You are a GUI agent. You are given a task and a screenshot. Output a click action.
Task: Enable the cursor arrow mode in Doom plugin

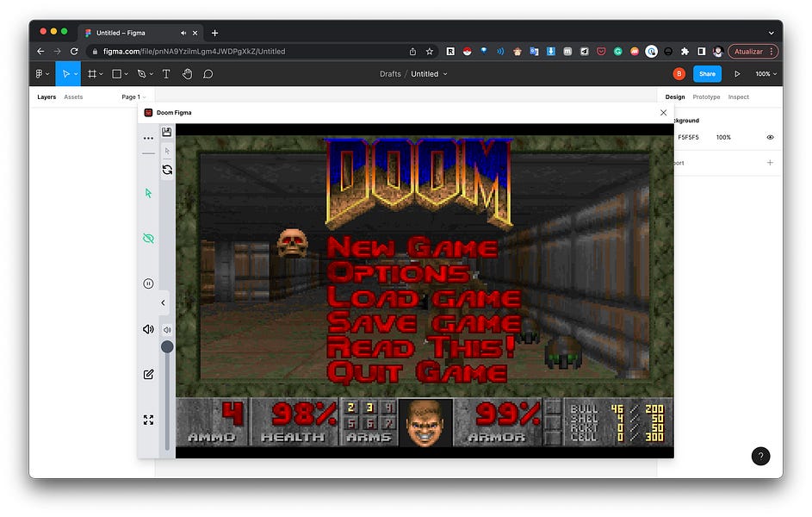tap(148, 194)
